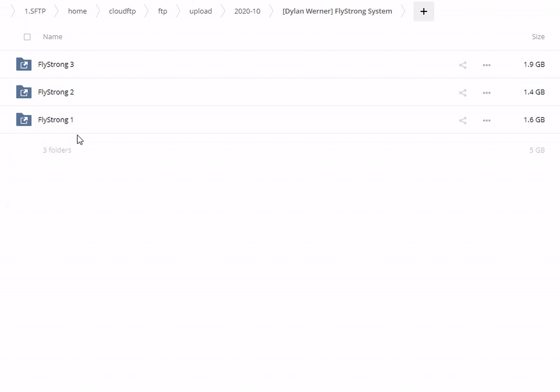Open more options for FlyStrong 3
Image resolution: width=560 pixels, height=392 pixels.
[487, 65]
